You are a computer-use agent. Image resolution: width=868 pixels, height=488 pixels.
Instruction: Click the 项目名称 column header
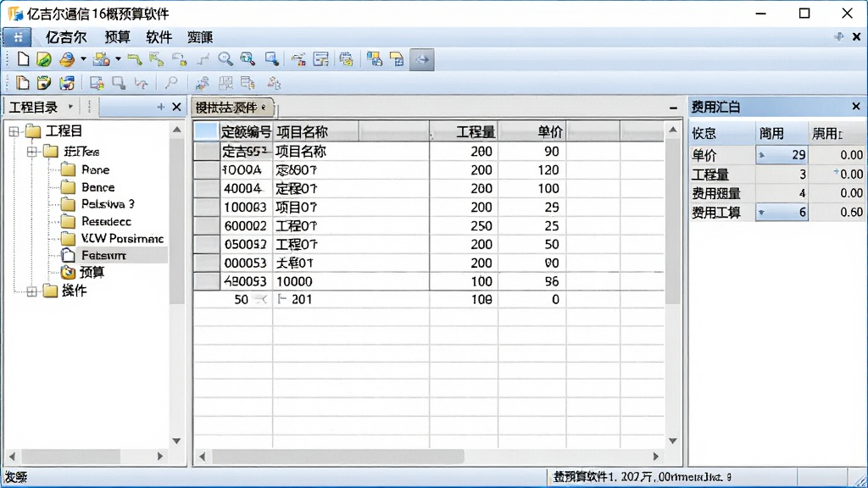point(316,131)
